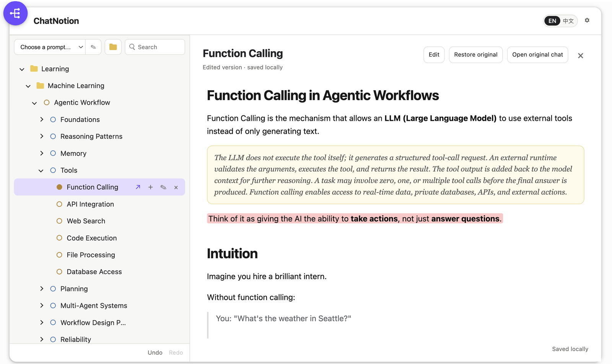
Task: Click the search magnifier icon
Action: tap(132, 47)
